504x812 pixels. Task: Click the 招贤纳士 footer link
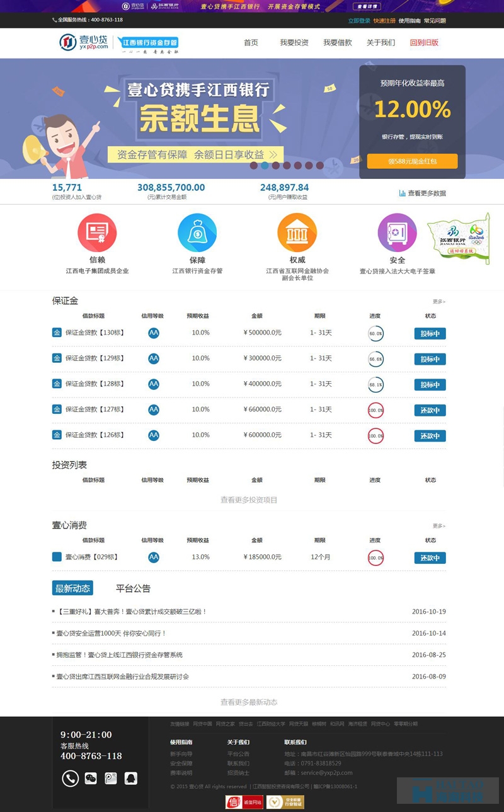click(x=238, y=773)
